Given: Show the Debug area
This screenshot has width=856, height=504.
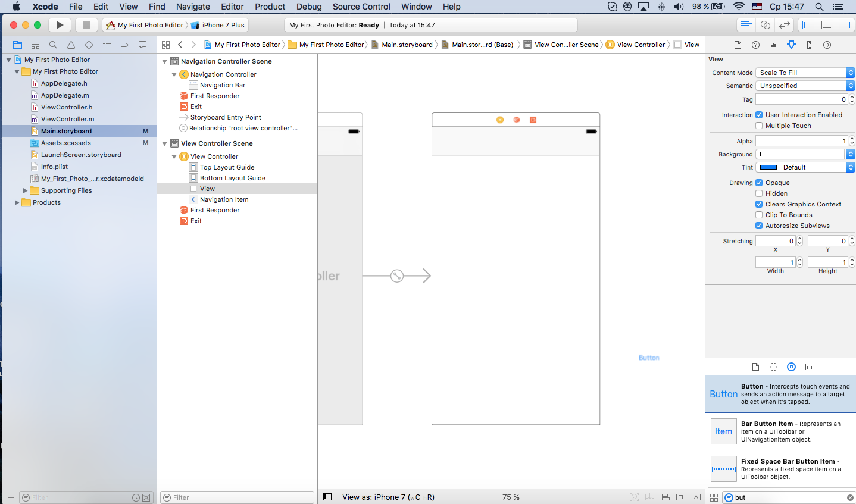Looking at the screenshot, I should 827,25.
